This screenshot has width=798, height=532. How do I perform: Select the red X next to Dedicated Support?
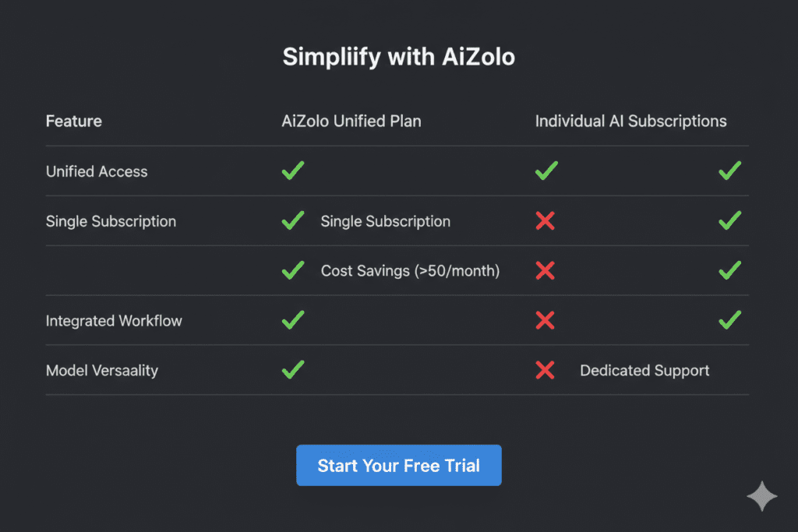coord(546,370)
